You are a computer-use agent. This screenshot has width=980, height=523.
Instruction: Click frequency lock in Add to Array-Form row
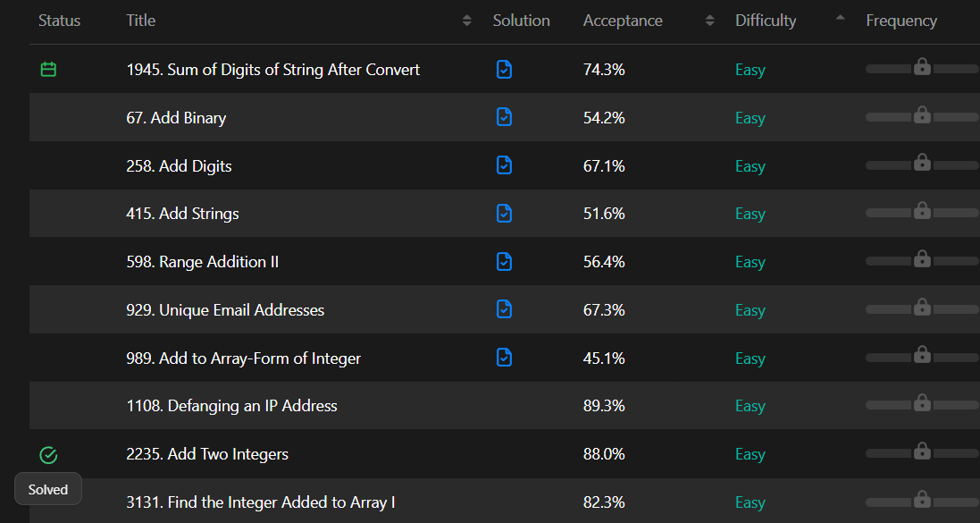pos(922,355)
